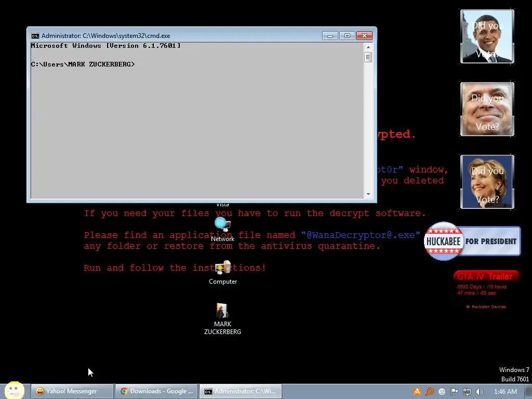Click the Show desktop strip at taskbar end
Image resolution: width=532 pixels, height=399 pixels.
tap(528, 392)
